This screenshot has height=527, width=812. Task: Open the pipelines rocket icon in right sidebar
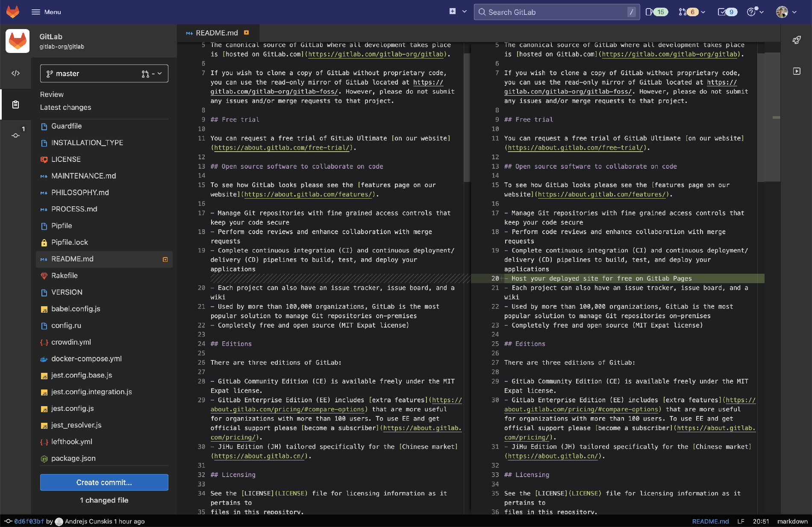coord(797,40)
